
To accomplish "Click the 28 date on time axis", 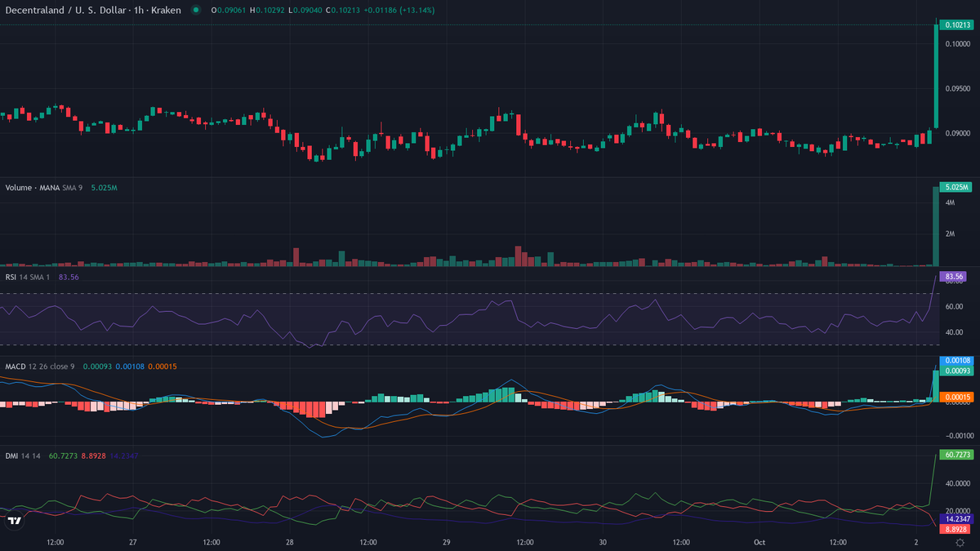I will tap(290, 542).
